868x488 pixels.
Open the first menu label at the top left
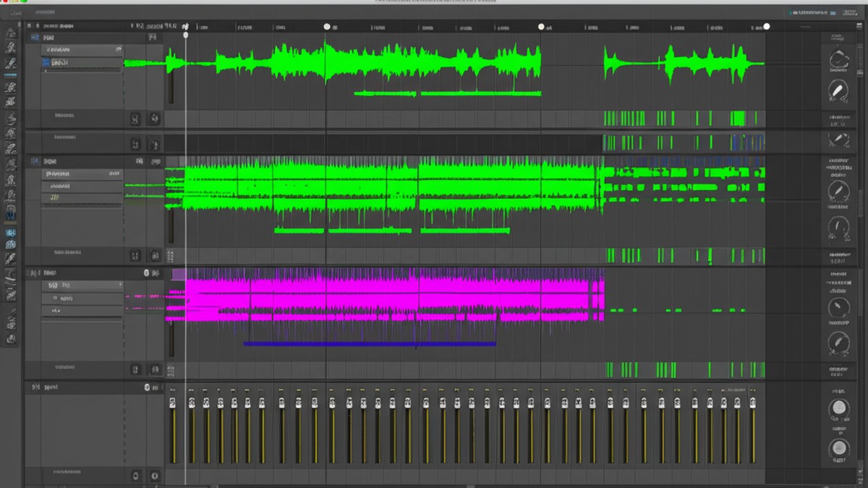pos(14,12)
